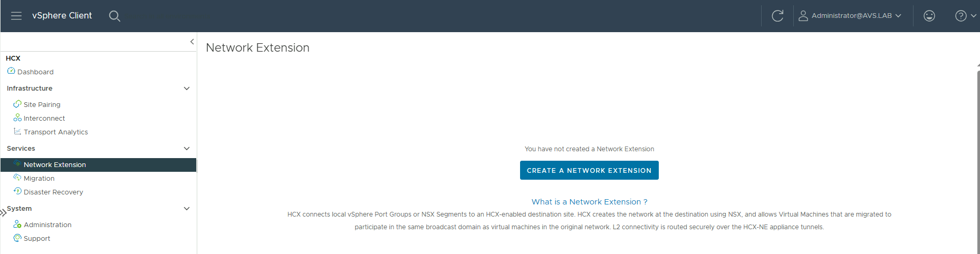Screen dimensions: 980x254
Task: Expand panel using double chevron handle
Action: coord(3,212)
